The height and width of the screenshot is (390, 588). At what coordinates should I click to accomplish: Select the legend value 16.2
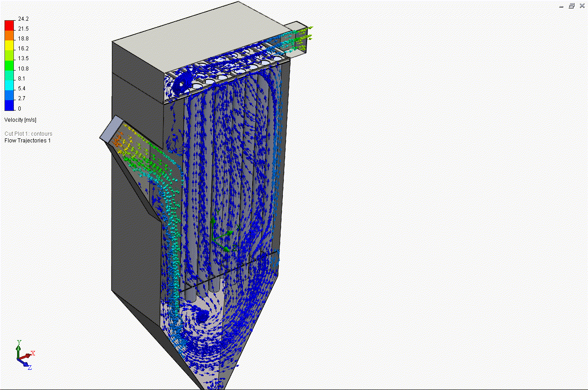[x=23, y=49]
